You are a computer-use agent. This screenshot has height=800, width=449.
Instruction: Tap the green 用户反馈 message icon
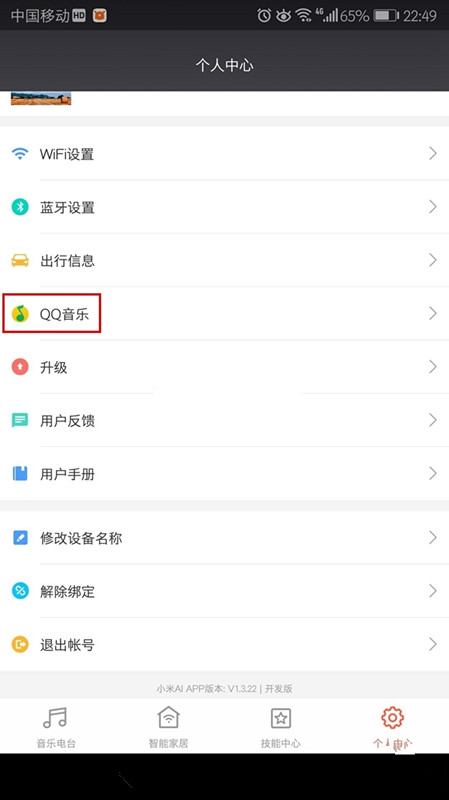pos(20,420)
